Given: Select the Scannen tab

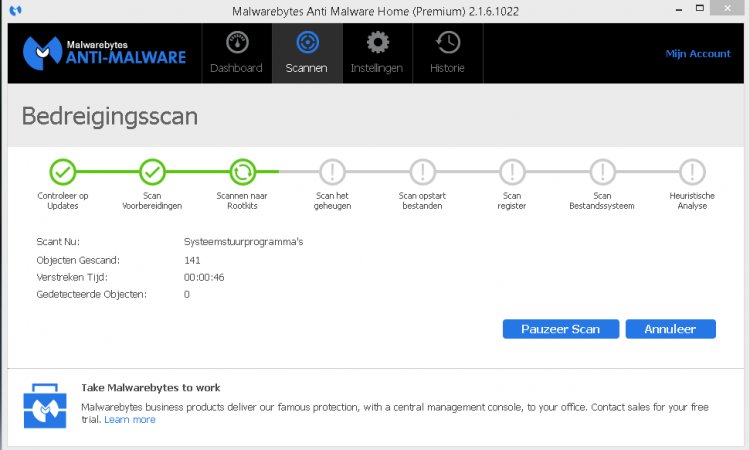Looking at the screenshot, I should pyautogui.click(x=307, y=53).
